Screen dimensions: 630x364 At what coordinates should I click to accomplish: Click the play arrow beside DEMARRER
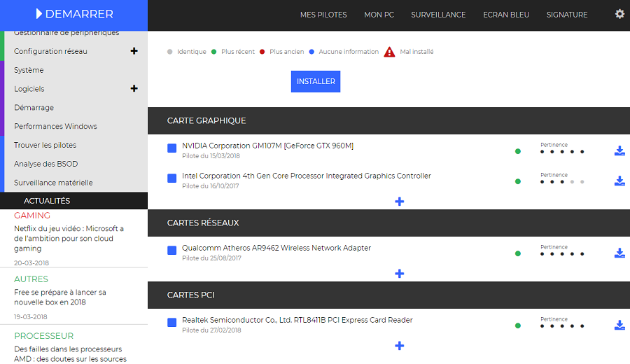point(38,14)
